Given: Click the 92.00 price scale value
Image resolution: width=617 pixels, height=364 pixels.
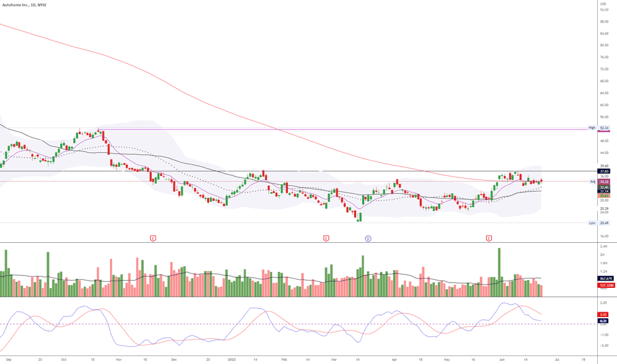Looking at the screenshot, I should [x=604, y=9].
